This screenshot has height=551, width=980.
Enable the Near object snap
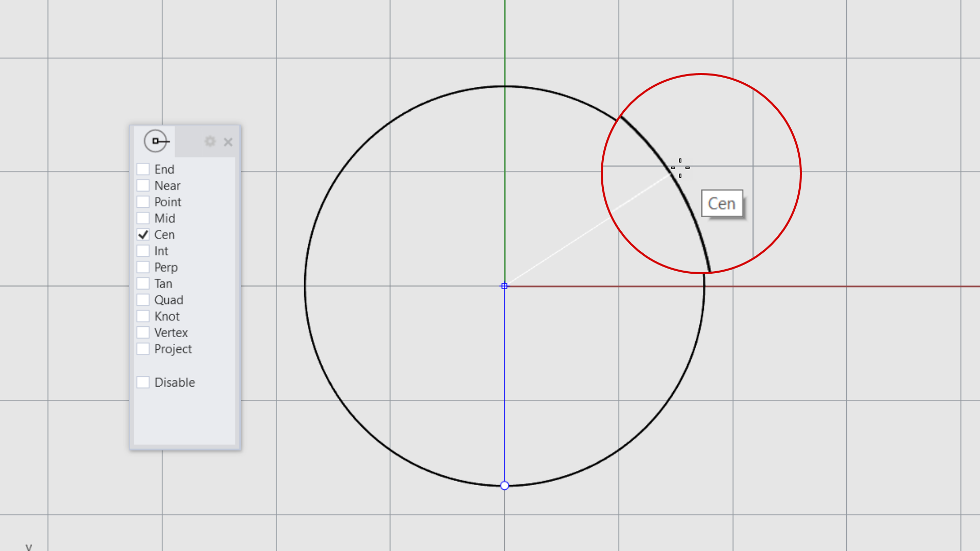pos(143,185)
